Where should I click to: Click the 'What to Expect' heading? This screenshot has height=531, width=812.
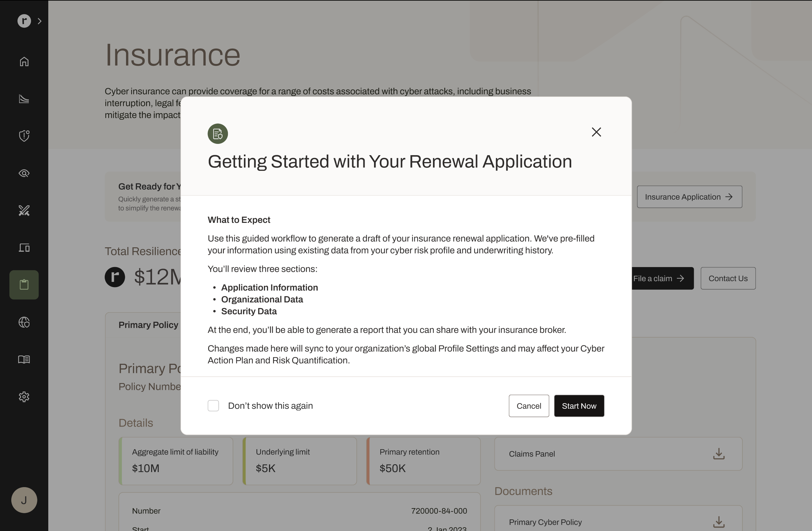tap(239, 220)
